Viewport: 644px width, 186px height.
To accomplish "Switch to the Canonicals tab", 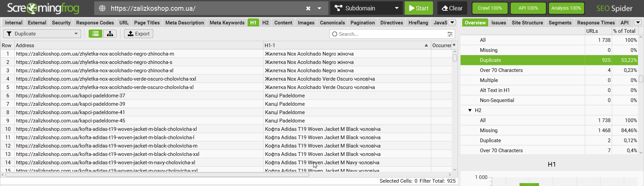I will coord(332,22).
